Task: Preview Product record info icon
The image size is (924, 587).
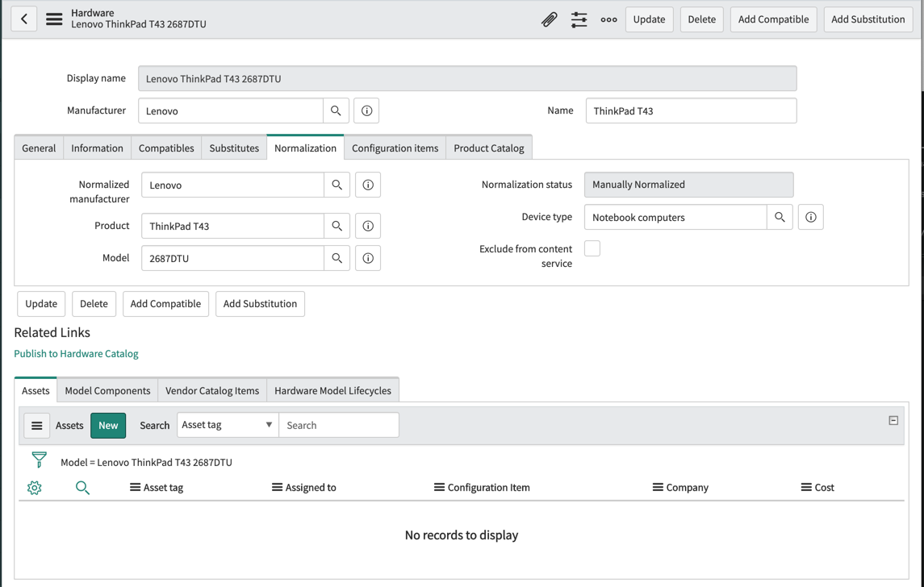Action: click(x=368, y=226)
